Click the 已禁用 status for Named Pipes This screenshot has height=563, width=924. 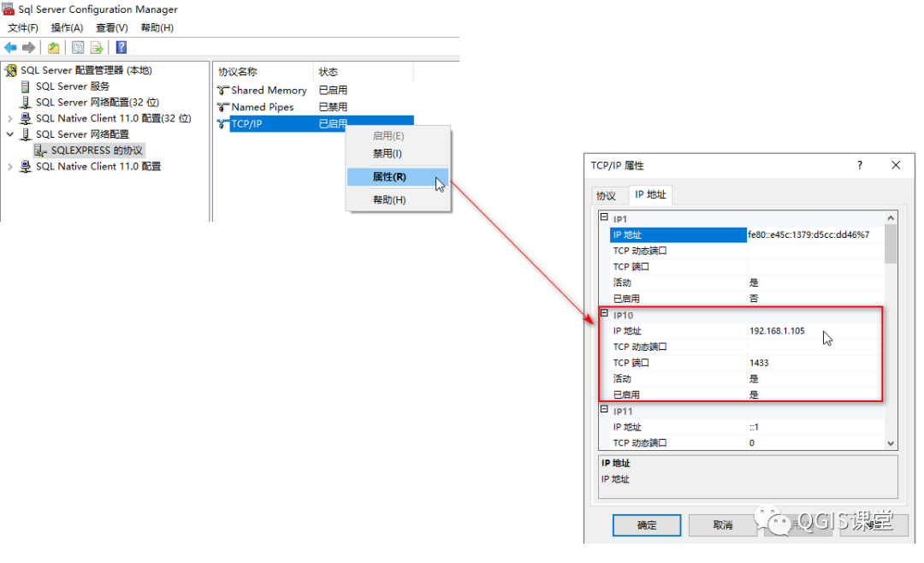(333, 107)
